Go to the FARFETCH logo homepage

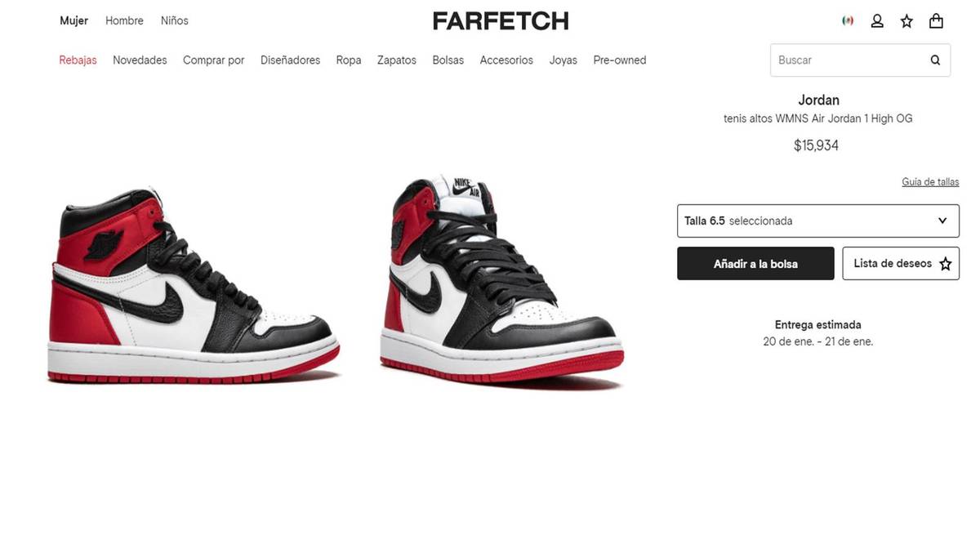click(501, 21)
